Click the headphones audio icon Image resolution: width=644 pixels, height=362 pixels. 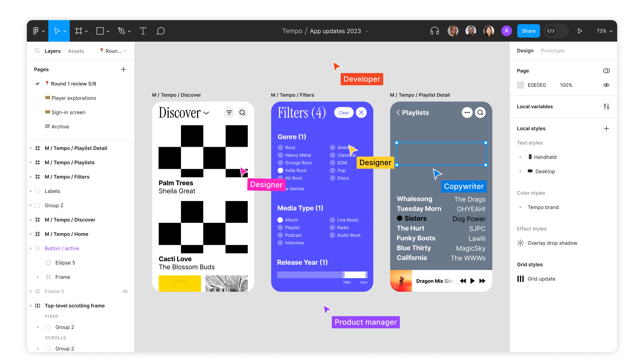tap(434, 31)
